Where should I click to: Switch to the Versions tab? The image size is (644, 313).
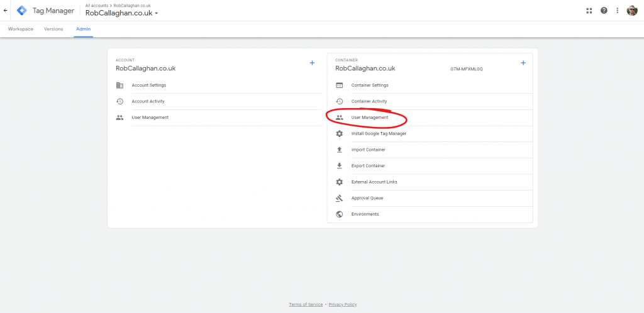point(53,29)
